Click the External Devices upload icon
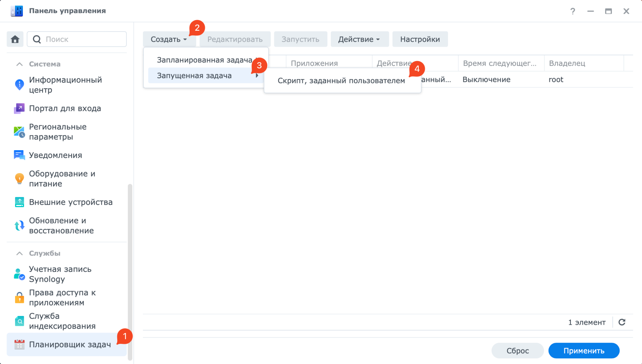642x364 pixels. pos(19,202)
